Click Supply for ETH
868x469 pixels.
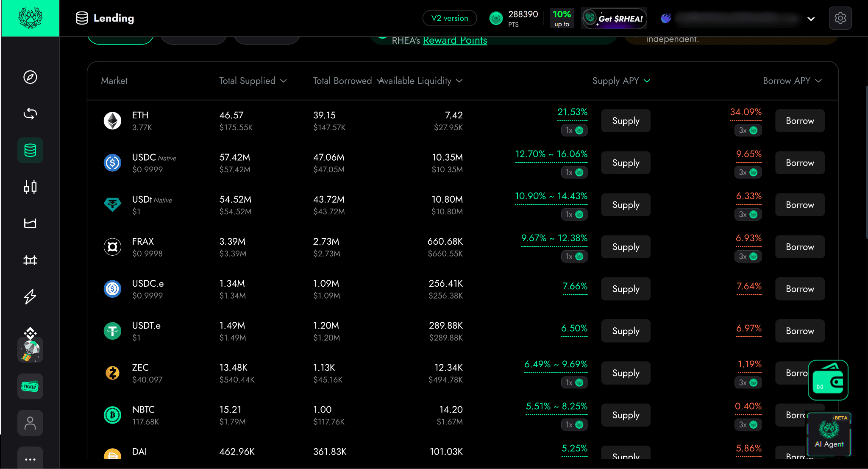click(626, 121)
